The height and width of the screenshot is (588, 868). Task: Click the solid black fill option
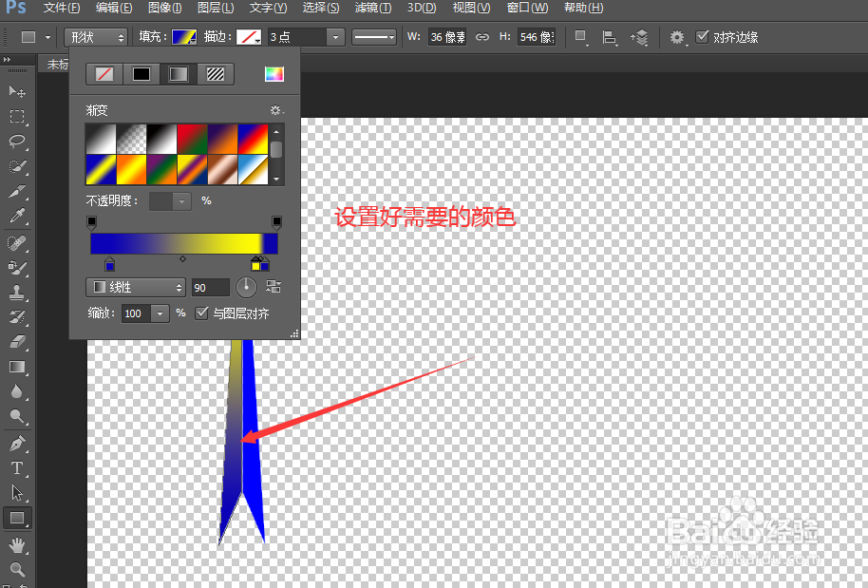point(142,73)
